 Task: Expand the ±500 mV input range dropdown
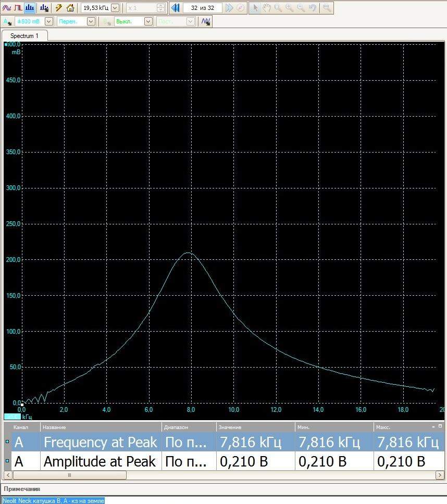(48, 21)
